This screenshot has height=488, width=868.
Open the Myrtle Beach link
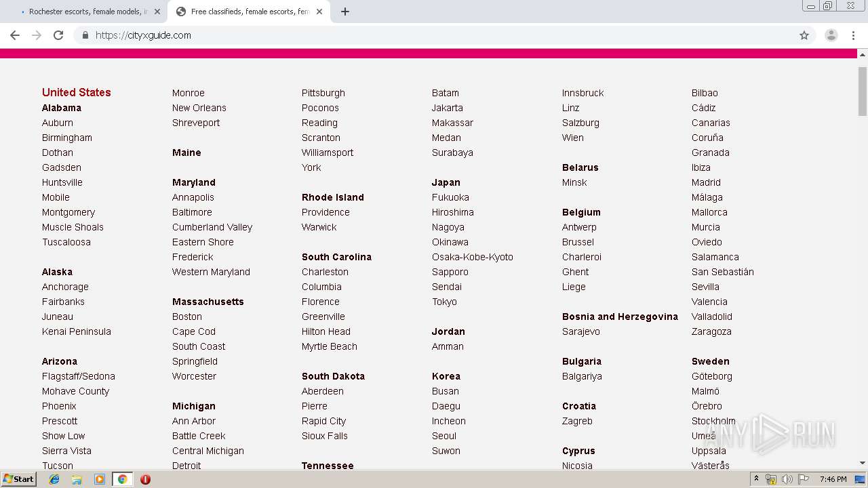pos(330,346)
